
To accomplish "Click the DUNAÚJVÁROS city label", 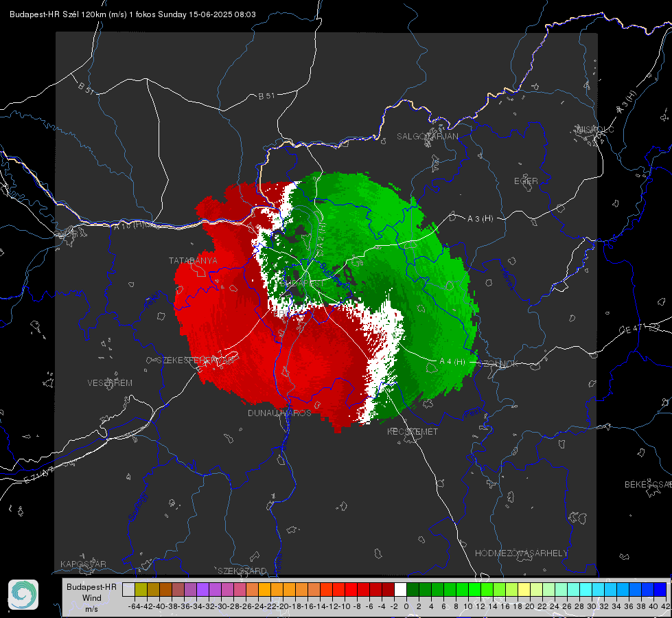I will tap(279, 413).
